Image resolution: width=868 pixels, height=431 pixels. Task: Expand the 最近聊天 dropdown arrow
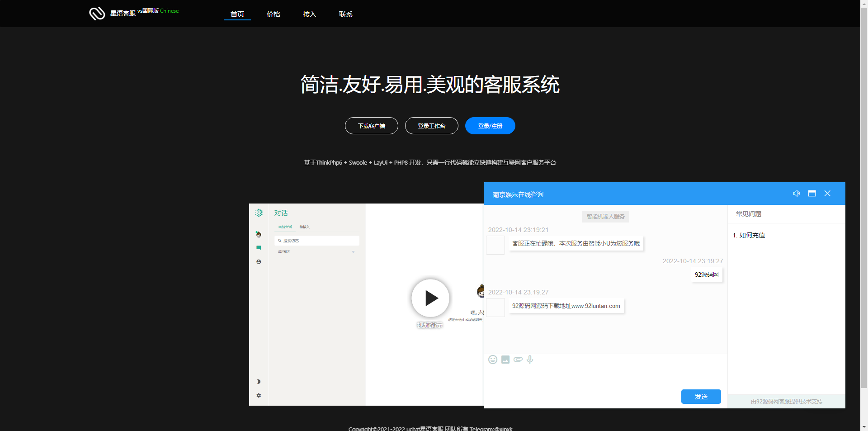click(353, 252)
